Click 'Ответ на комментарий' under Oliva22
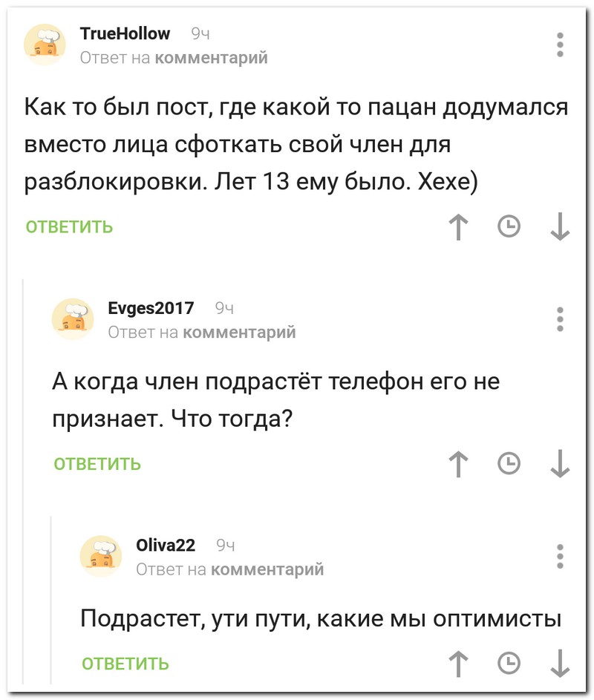Screen dimensions: 594x700 (230, 569)
